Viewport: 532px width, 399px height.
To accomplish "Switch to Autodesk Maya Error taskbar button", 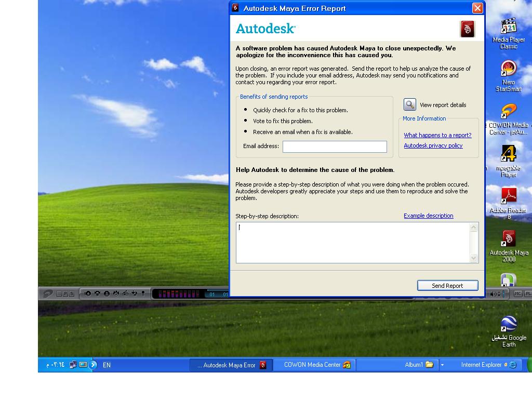I will click(x=232, y=365).
